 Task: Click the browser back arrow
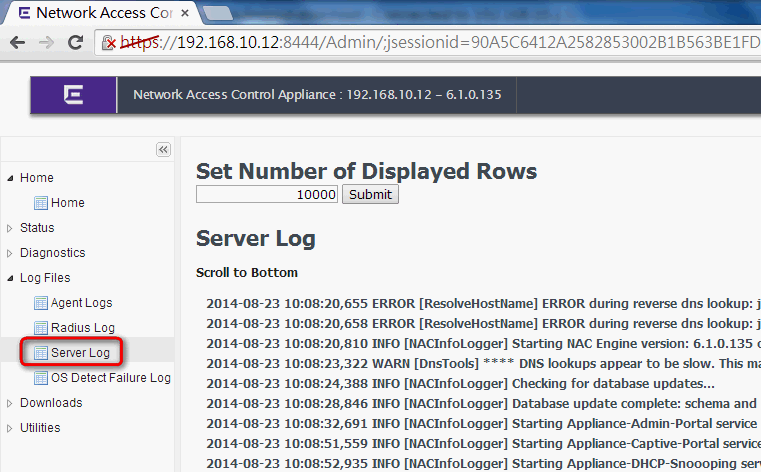(17, 43)
